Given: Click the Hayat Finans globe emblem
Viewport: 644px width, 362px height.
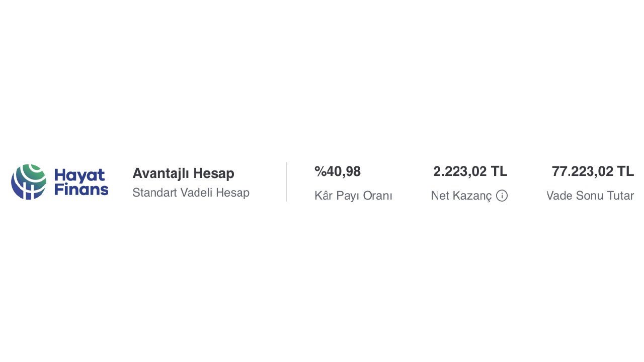Looking at the screenshot, I should click(x=29, y=182).
